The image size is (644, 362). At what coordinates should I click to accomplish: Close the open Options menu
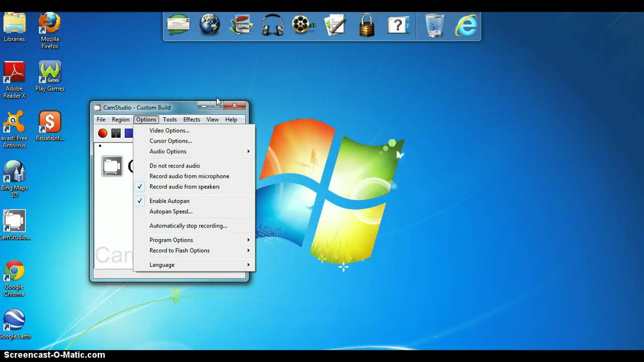coord(146,120)
